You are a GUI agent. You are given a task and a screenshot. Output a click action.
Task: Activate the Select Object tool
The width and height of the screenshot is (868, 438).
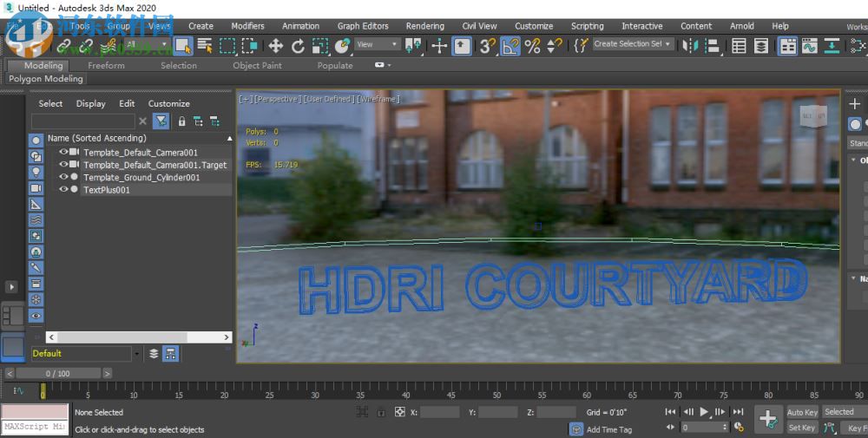click(x=182, y=46)
